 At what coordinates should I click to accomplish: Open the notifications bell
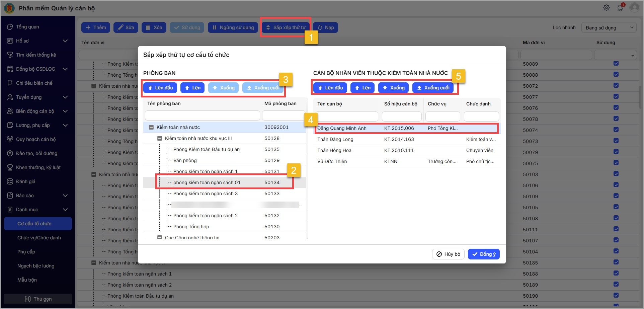click(620, 8)
